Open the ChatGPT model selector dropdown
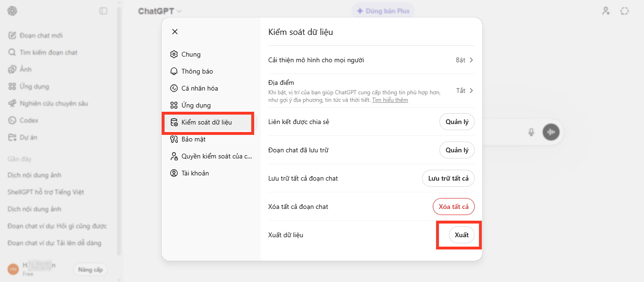 click(x=159, y=11)
